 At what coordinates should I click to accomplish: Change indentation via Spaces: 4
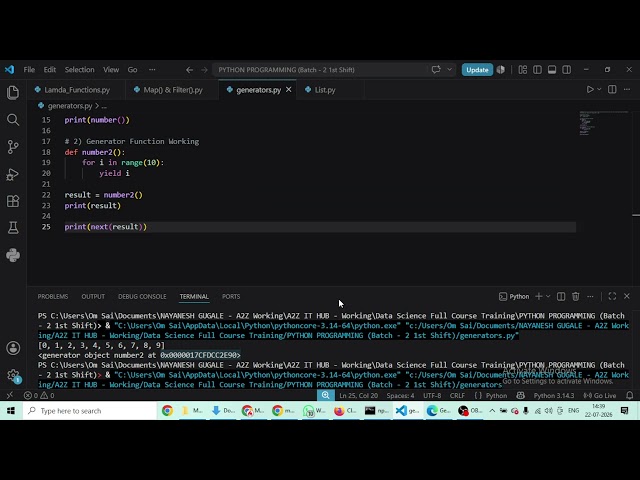(400, 396)
